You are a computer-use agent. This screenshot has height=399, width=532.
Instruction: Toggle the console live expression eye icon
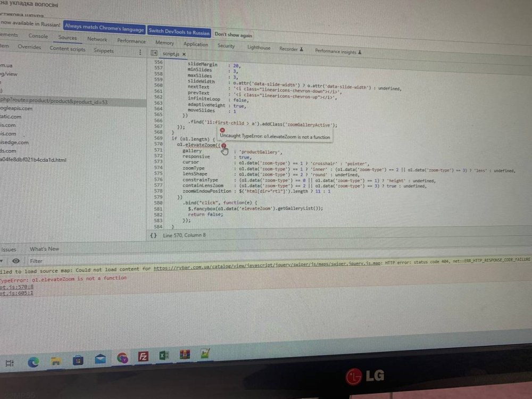16,261
